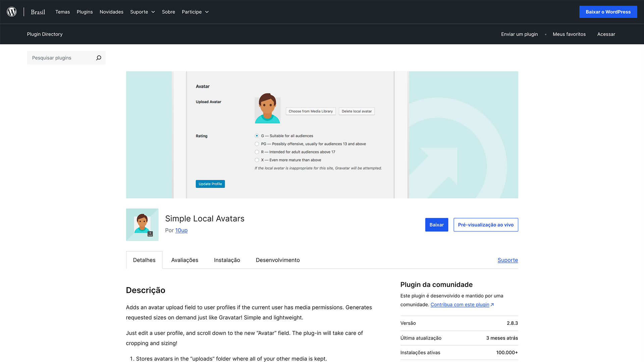Switch to the Avaliações tab
The height and width of the screenshot is (362, 644).
(184, 260)
